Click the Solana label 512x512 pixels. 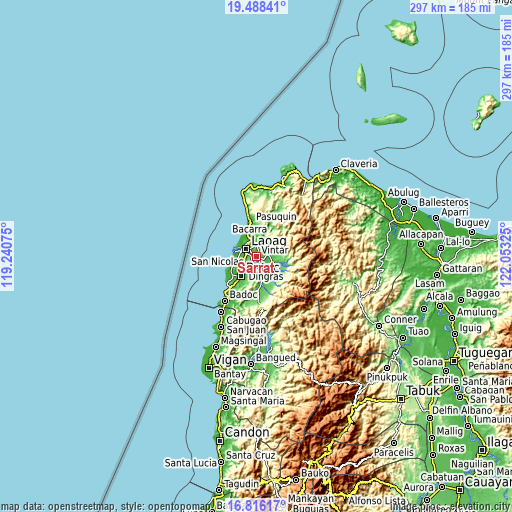click(x=428, y=362)
